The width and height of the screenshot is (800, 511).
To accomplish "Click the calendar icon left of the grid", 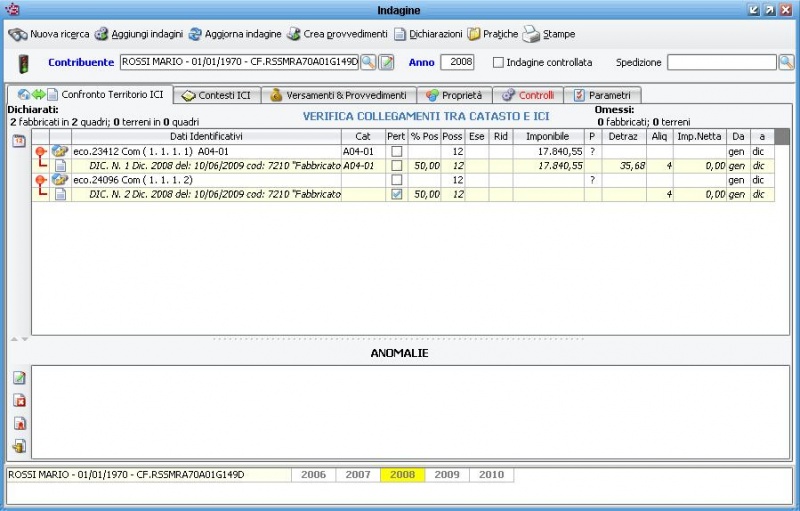I will pos(19,141).
